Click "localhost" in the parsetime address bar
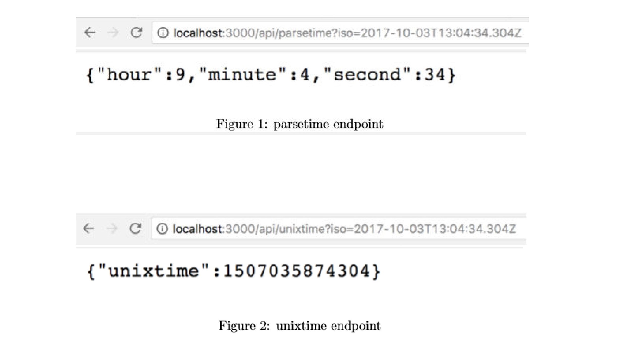The width and height of the screenshot is (644, 356). (198, 33)
